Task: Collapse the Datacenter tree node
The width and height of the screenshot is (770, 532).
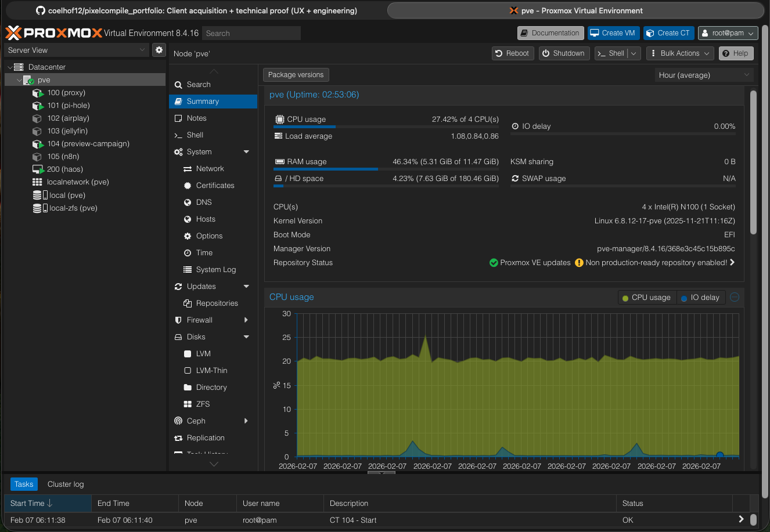Action: point(10,67)
